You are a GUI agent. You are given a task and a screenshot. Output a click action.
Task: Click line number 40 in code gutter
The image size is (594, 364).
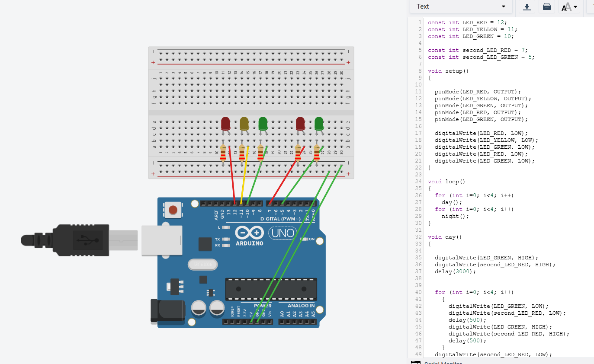[418, 292]
